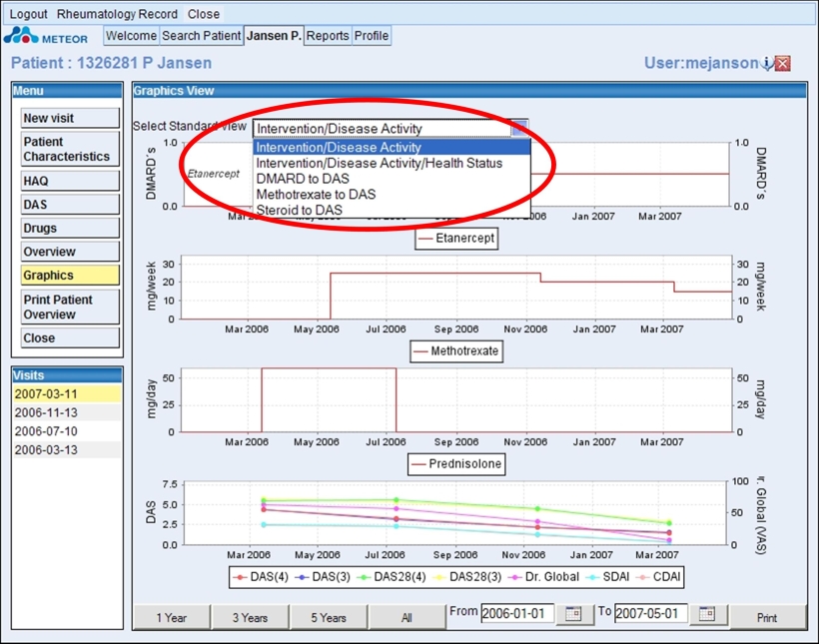
Task: Choose Intervention/Disease Activity option in list
Action: (392, 148)
